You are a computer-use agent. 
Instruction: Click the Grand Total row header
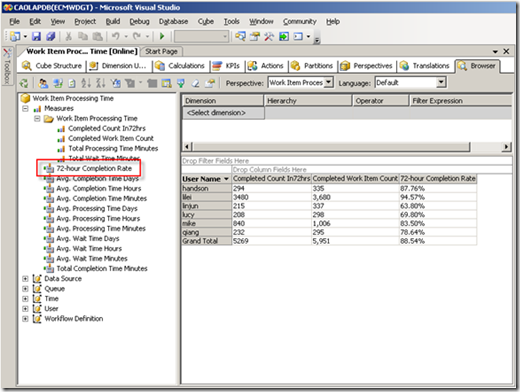click(x=207, y=241)
